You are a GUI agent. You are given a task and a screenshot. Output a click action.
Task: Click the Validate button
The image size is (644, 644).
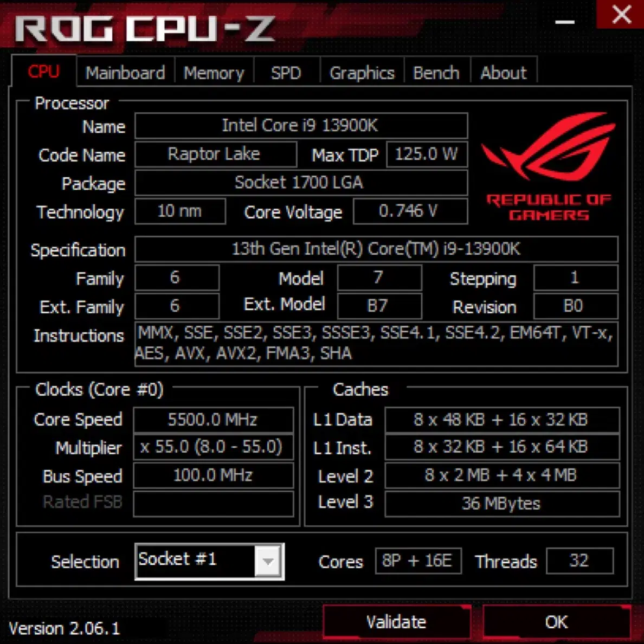click(x=396, y=622)
